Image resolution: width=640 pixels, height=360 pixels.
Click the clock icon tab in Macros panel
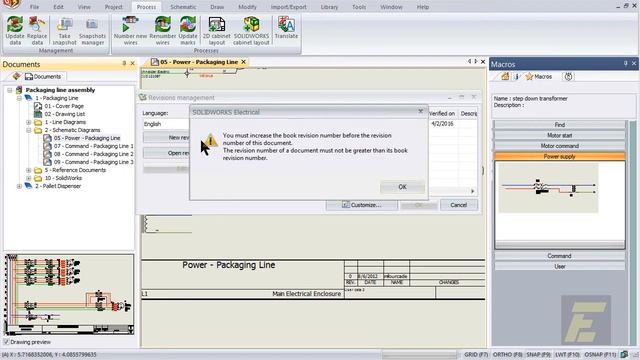(x=568, y=76)
